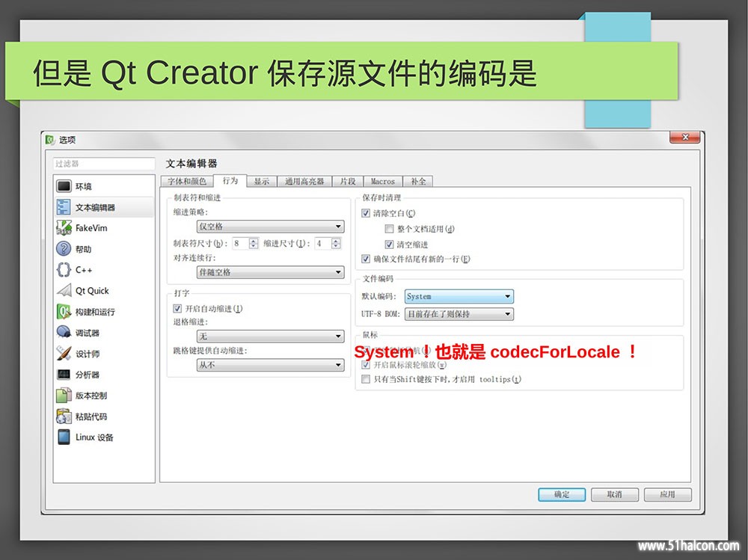
Task: Toggle the 清空缩进 checkbox
Action: 389,244
